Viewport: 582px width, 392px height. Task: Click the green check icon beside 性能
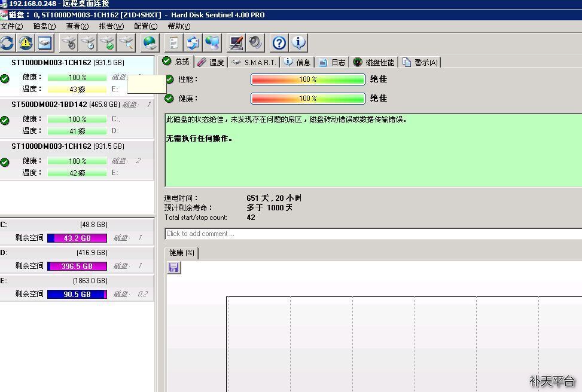169,79
